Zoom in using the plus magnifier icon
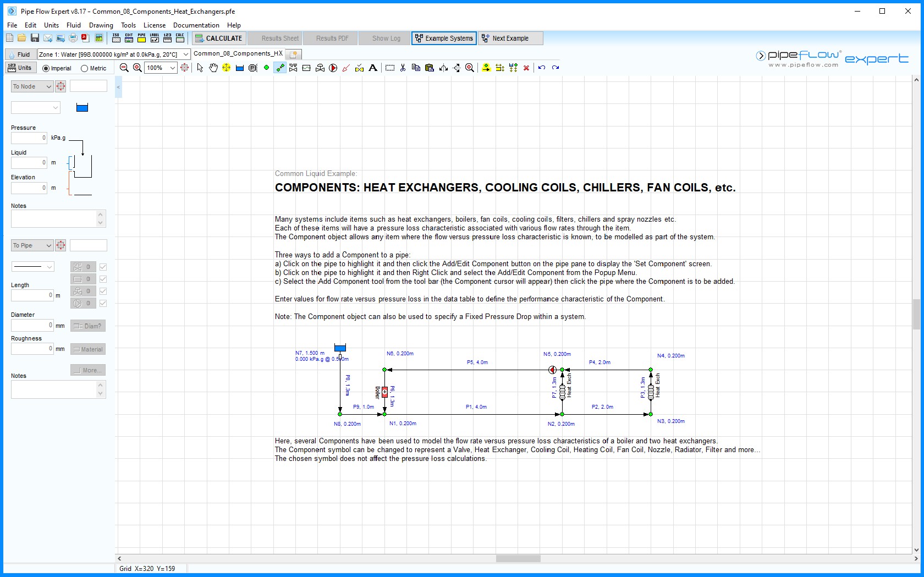The height and width of the screenshot is (577, 924). tap(137, 68)
